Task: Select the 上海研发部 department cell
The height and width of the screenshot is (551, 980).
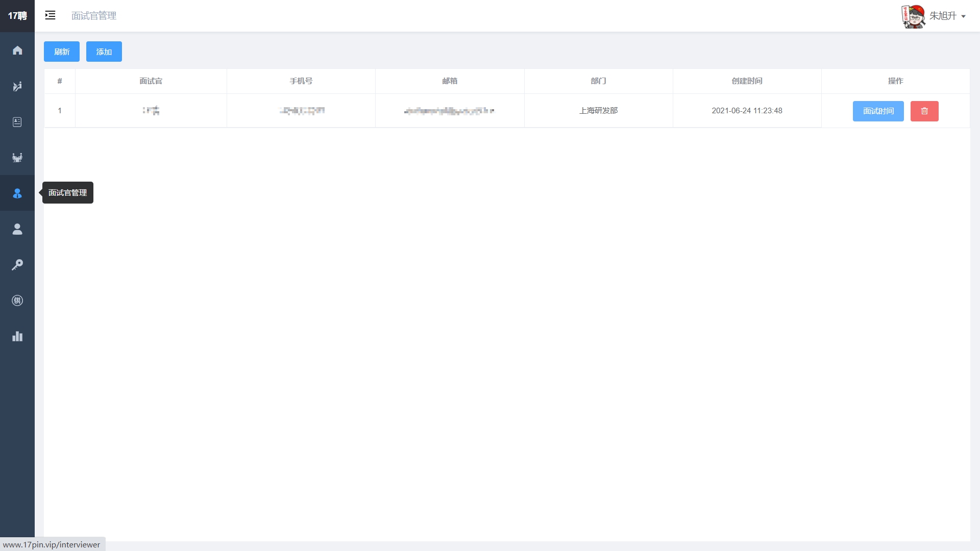Action: [598, 110]
